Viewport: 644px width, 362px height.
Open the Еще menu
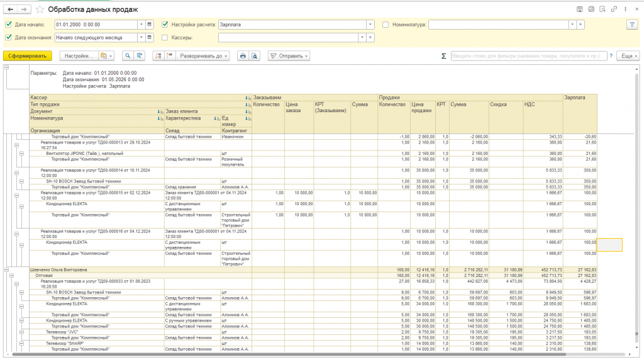point(628,56)
